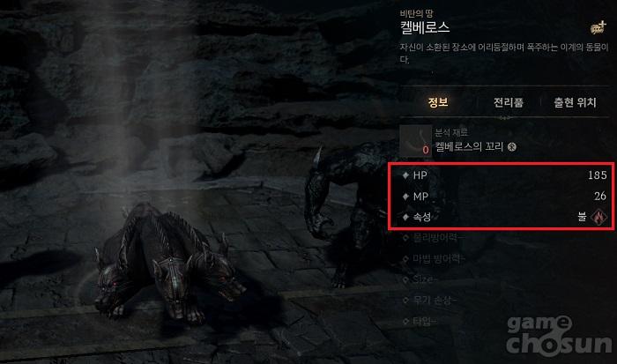Screen dimensions: 617x364
Task: Select the 정보 tab
Action: click(x=437, y=102)
